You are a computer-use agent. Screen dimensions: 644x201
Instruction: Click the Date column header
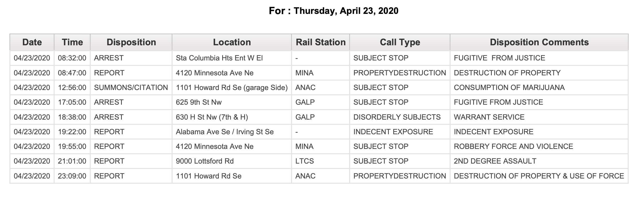tap(32, 42)
